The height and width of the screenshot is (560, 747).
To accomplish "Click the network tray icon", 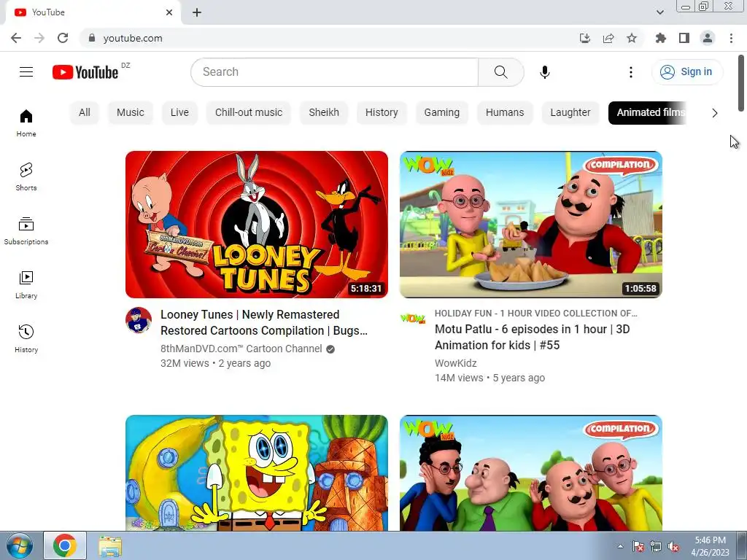I will click(x=656, y=547).
